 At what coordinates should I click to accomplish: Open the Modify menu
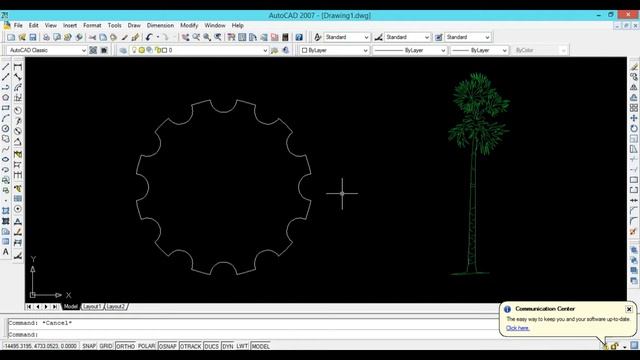189,25
